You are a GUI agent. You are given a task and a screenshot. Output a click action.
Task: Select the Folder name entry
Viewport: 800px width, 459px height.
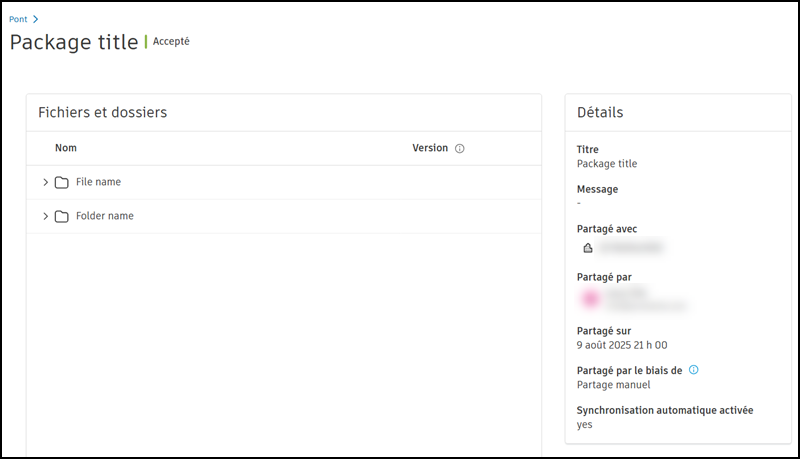tap(104, 216)
